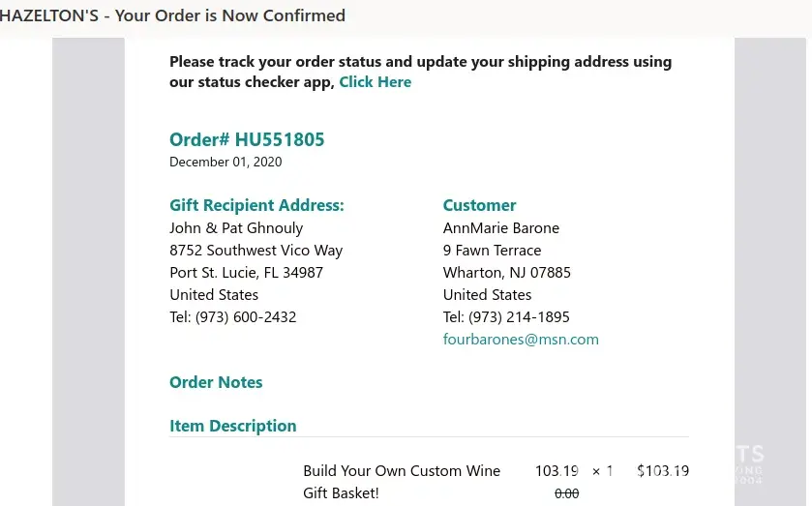This screenshot has width=812, height=506.
Task: Select the December 01, 2020 order date
Action: tap(226, 163)
